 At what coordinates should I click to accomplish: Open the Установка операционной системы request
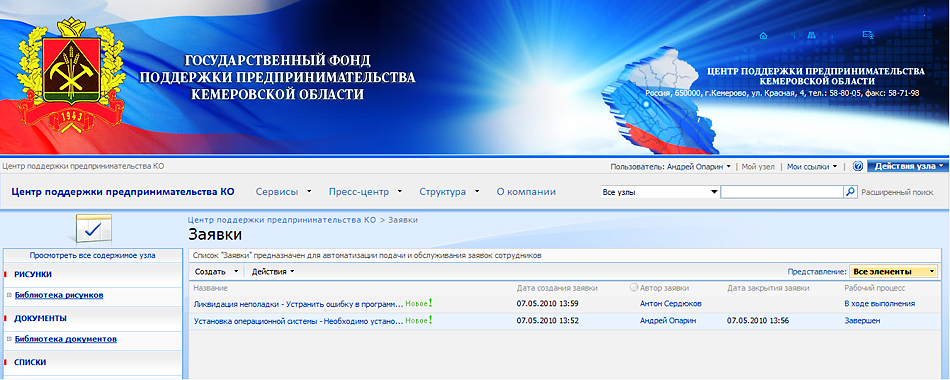point(298,321)
